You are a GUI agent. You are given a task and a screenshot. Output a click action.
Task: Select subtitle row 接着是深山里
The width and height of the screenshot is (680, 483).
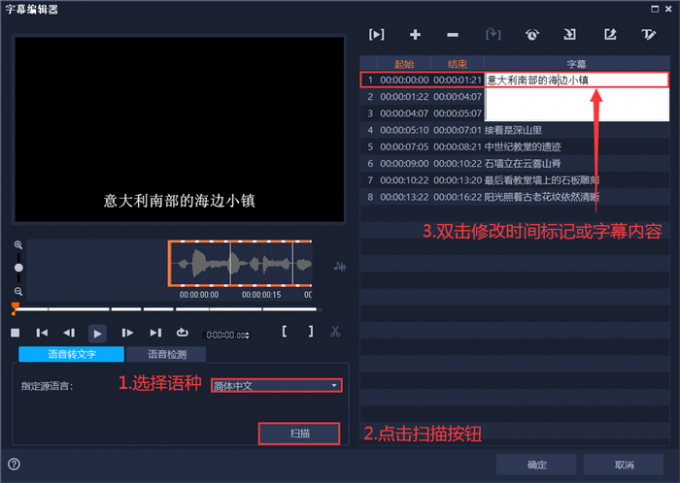click(x=515, y=130)
